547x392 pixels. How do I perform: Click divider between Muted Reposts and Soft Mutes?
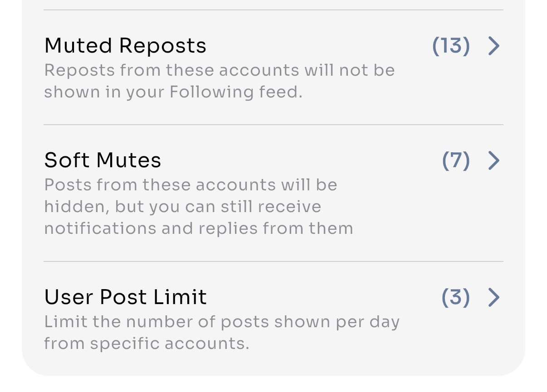tap(273, 125)
